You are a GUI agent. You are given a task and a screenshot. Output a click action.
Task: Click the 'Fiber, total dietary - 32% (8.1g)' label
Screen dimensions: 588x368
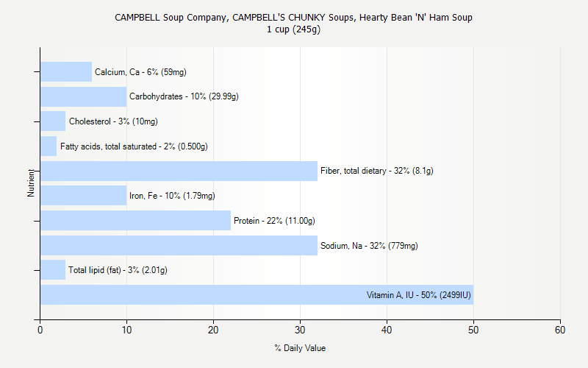coord(376,171)
